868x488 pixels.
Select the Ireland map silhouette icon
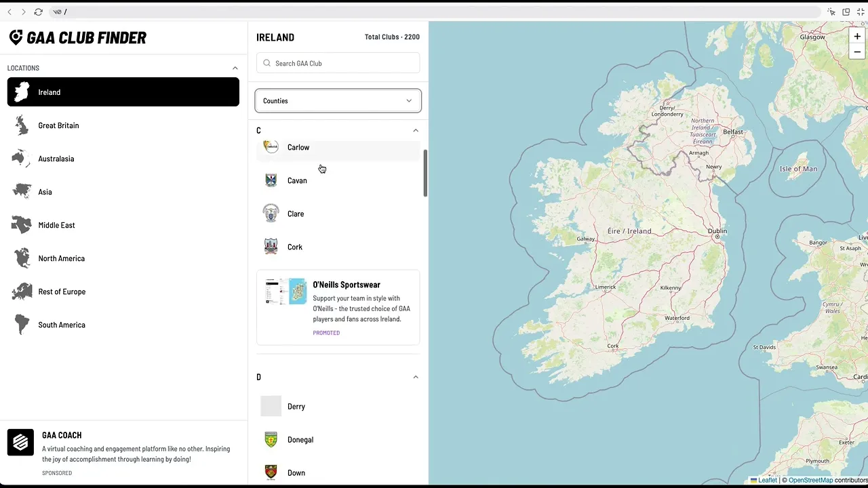(x=22, y=92)
